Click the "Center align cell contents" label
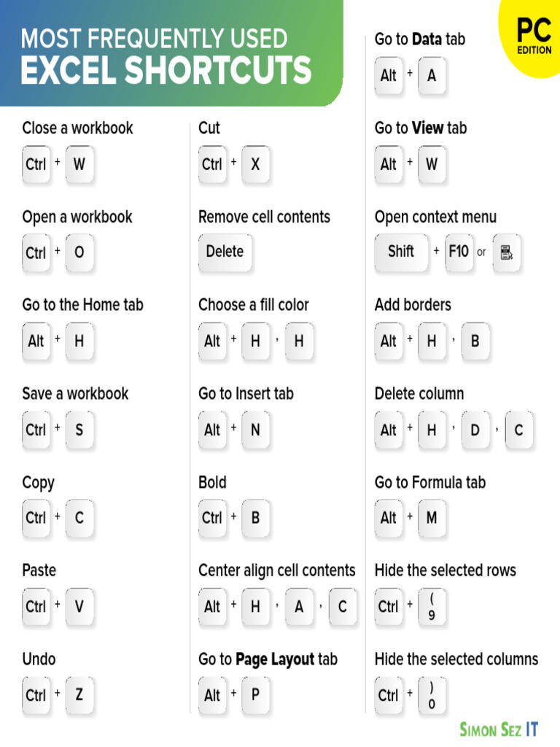Screen dimensions: 560x747 277,570
